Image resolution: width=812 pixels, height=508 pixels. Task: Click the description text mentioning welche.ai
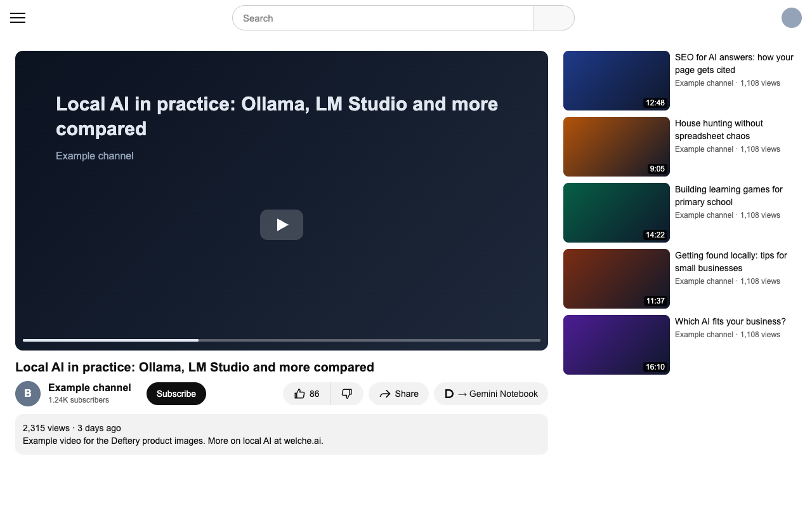(173, 441)
